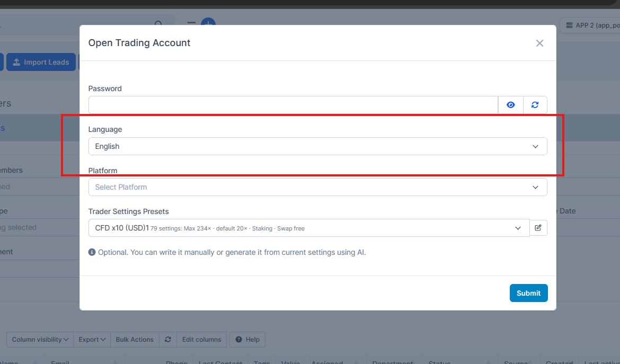Open the Column visibility menu

[x=40, y=340]
